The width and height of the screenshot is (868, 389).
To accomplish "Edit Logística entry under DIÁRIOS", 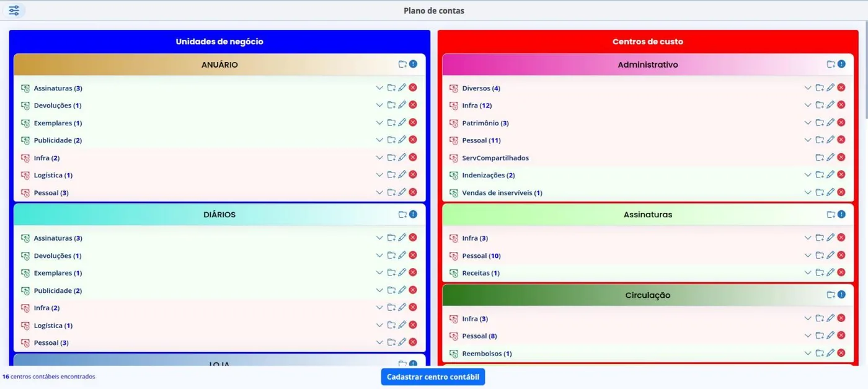I will (x=402, y=325).
